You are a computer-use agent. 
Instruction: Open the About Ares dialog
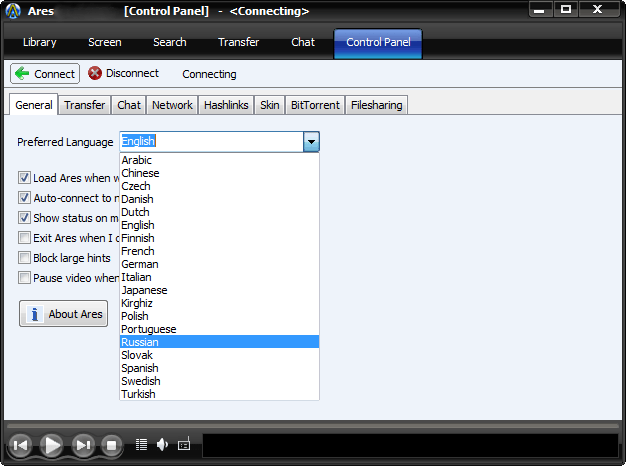point(63,314)
